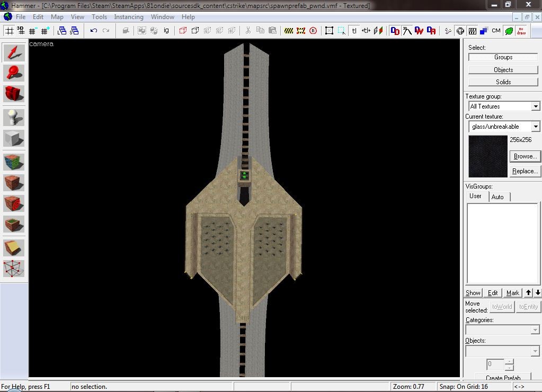This screenshot has width=542, height=392.
Task: Select the Magnify tool with red magnifier
Action: point(14,73)
